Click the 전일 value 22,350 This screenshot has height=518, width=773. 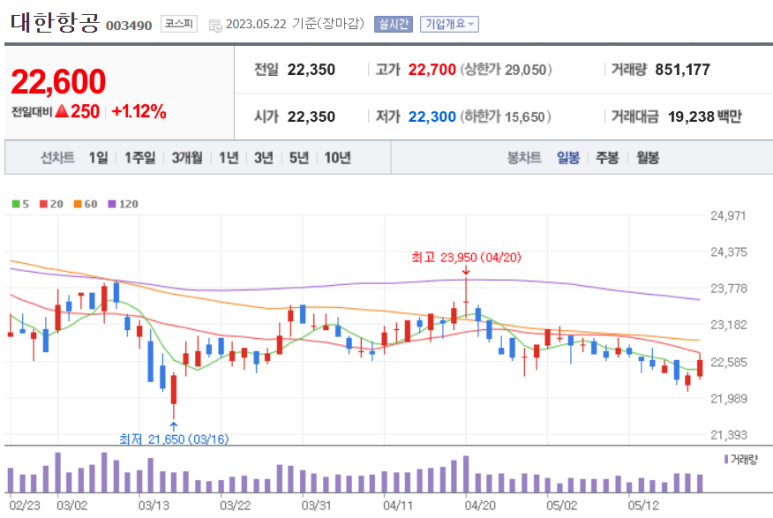coord(311,69)
